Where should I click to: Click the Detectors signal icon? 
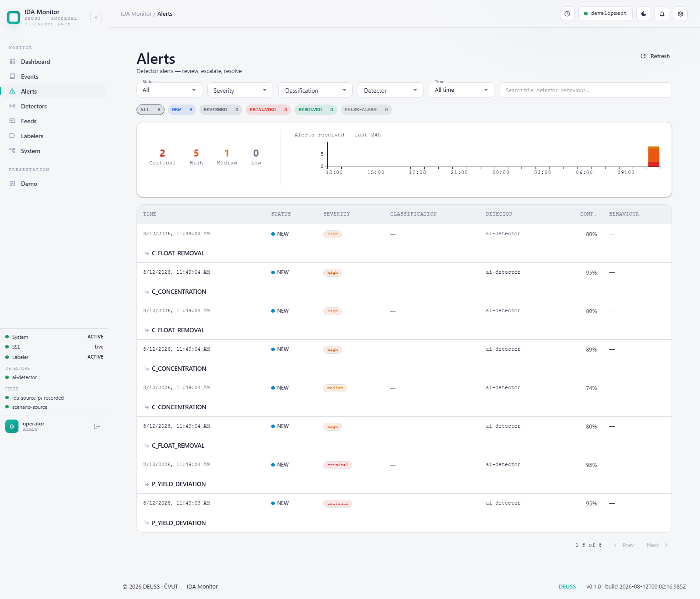12,106
